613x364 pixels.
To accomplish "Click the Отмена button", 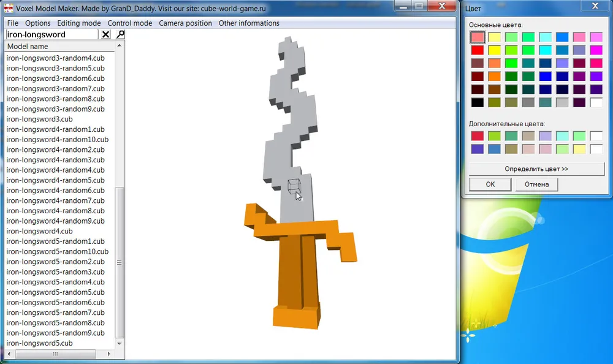I will point(536,184).
